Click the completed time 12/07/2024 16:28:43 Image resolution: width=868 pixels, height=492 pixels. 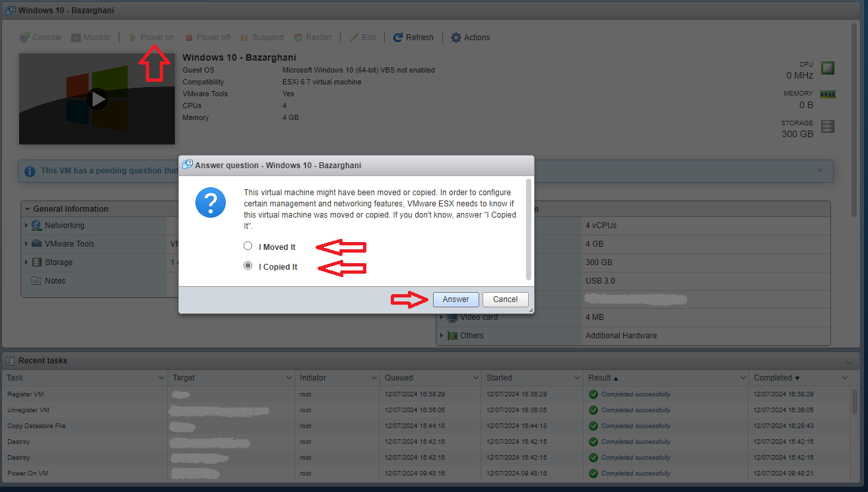[x=784, y=426]
